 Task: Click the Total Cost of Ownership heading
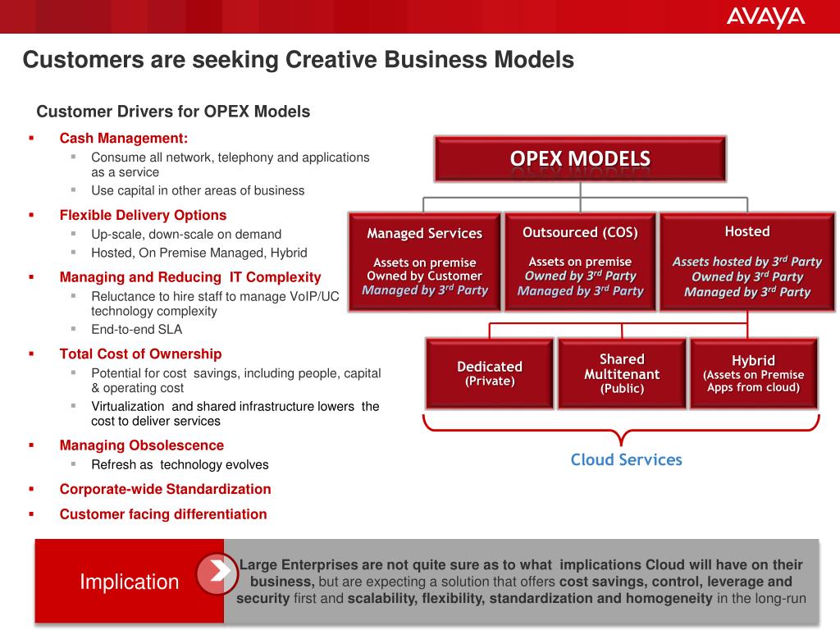click(x=140, y=354)
